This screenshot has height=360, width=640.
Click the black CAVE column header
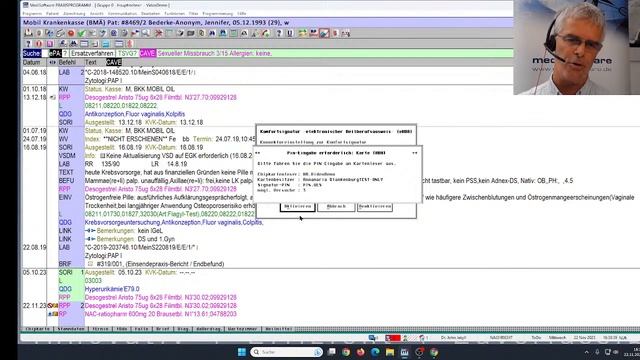tap(114, 62)
